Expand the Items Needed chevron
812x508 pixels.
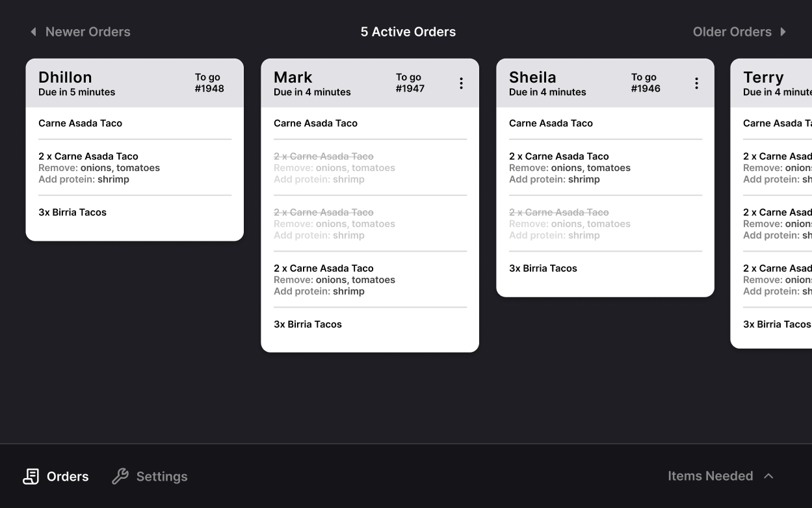(x=768, y=476)
